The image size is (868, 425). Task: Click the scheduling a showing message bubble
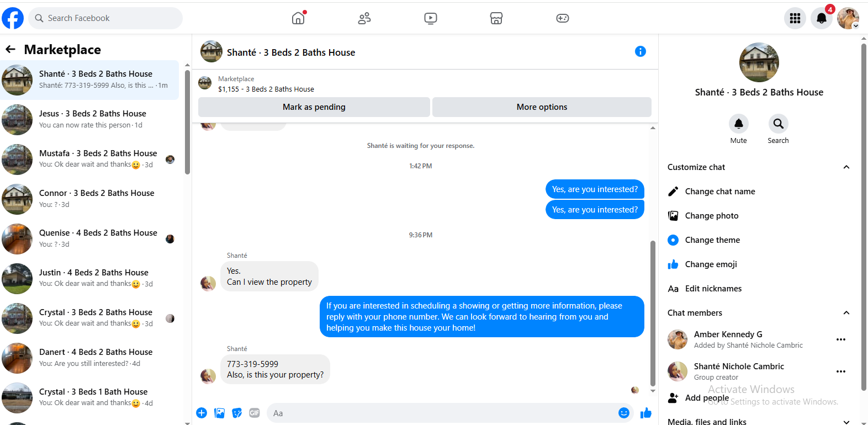click(482, 317)
